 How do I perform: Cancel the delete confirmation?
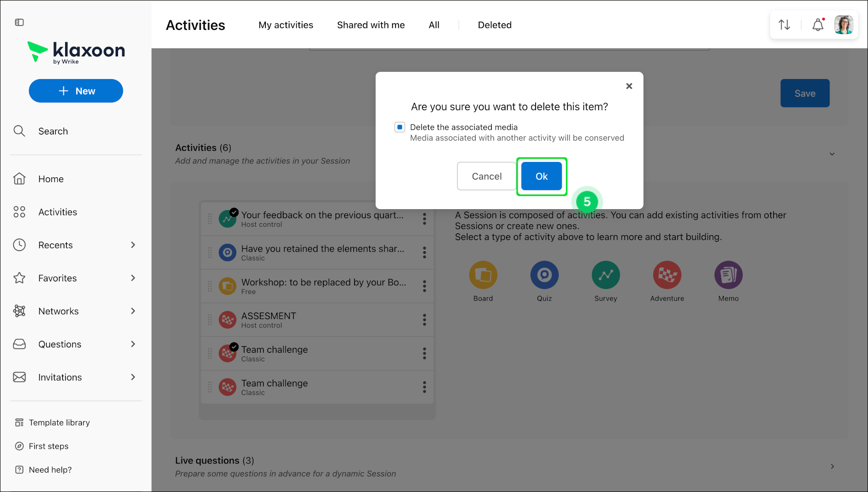pyautogui.click(x=487, y=176)
